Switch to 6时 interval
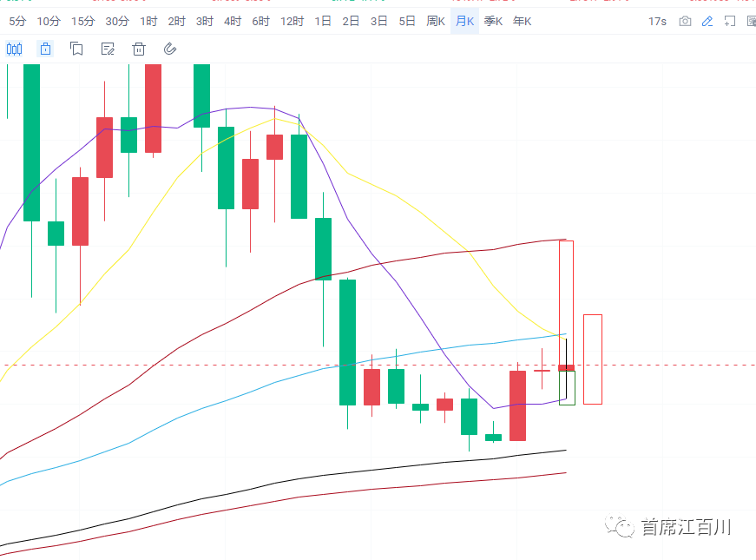 (261, 21)
